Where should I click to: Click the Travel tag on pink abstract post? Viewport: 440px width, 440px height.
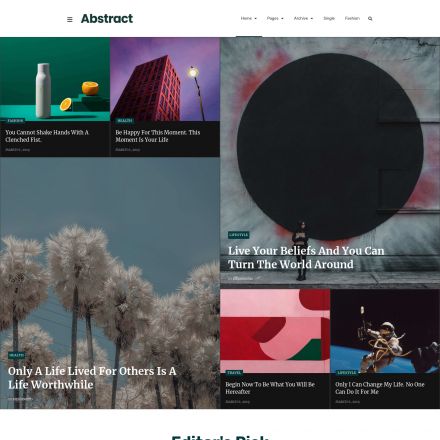coord(234,373)
